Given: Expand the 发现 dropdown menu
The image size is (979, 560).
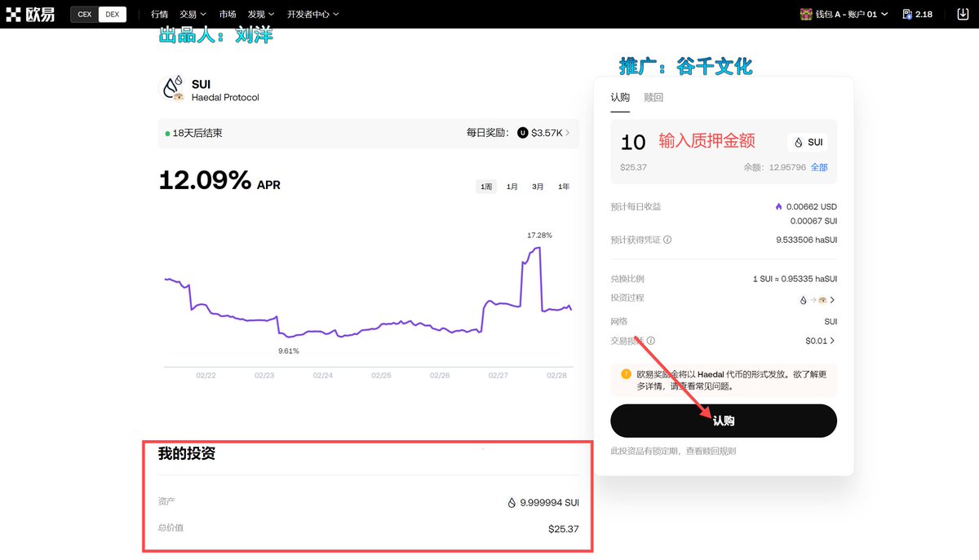Looking at the screenshot, I should (x=261, y=15).
